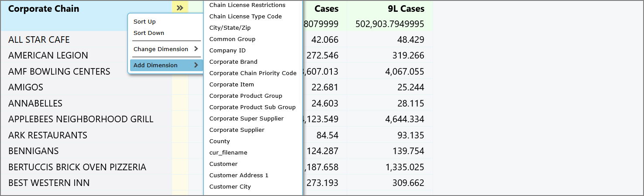Pick County from dimension list
644x196 pixels.
click(220, 141)
